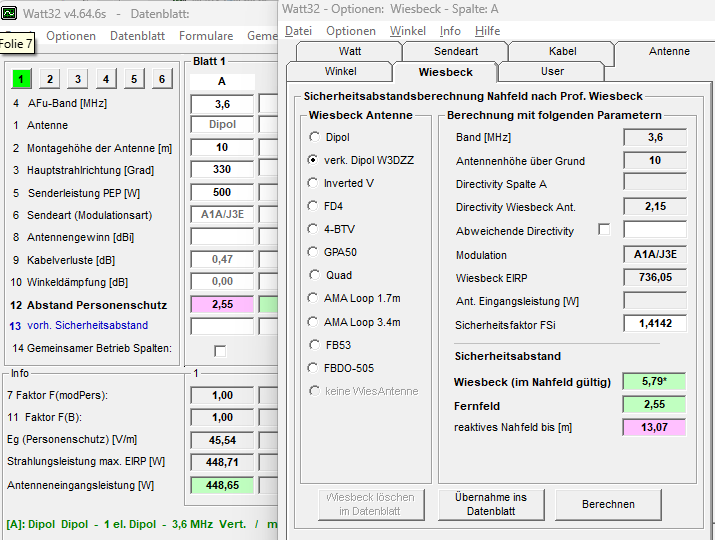
Task: Pick the 4-BTV antenna option
Action: (x=313, y=229)
